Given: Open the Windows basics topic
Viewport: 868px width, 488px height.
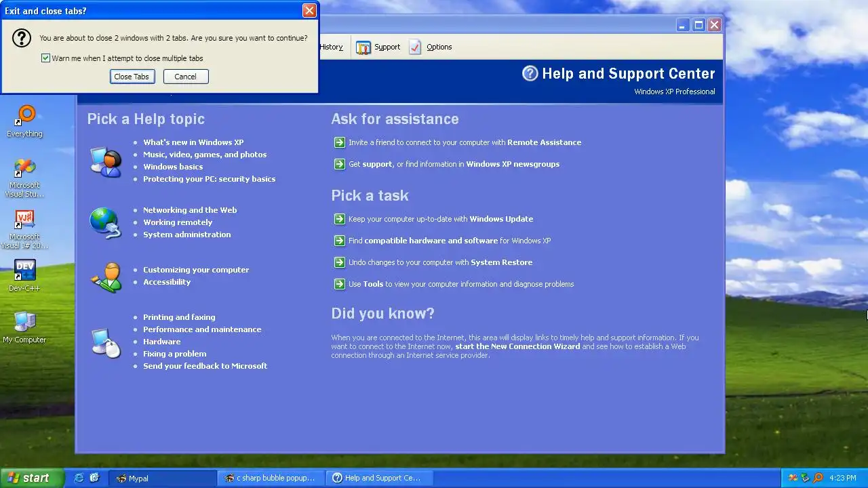Looking at the screenshot, I should (173, 167).
